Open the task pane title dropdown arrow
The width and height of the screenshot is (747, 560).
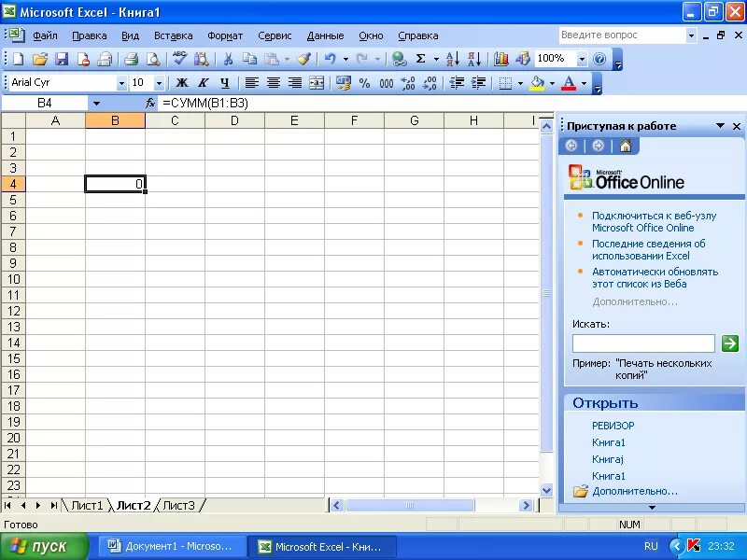[720, 126]
